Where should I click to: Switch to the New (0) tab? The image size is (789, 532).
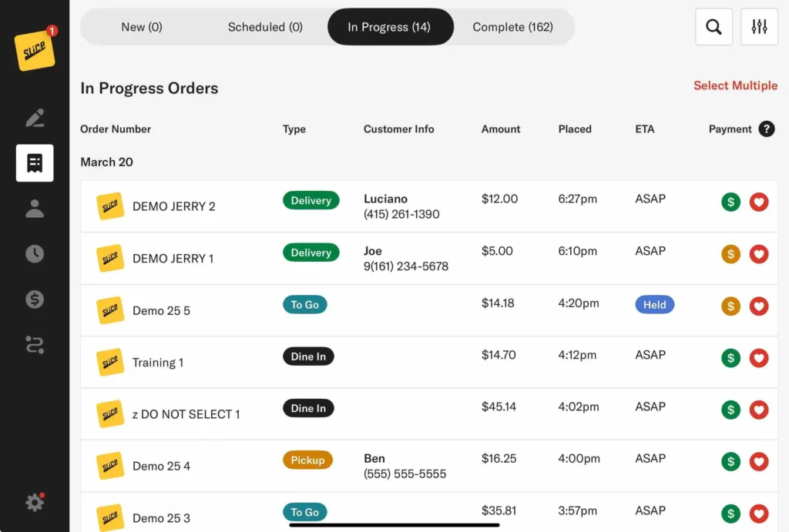pos(142,27)
